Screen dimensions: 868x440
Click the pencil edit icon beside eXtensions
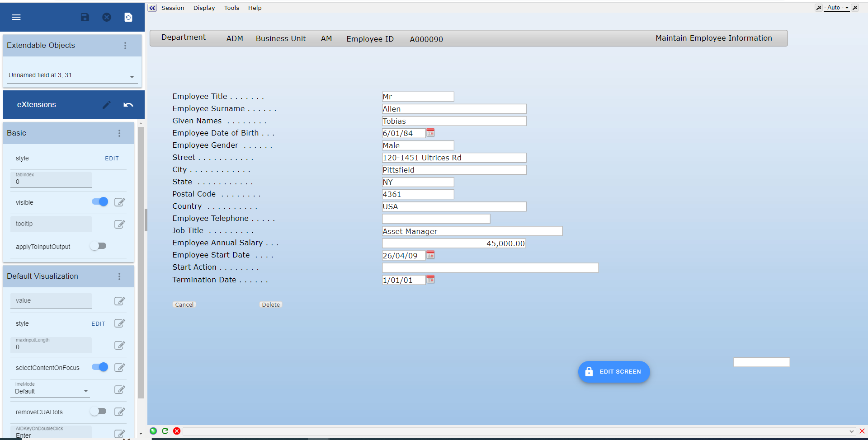click(x=107, y=105)
